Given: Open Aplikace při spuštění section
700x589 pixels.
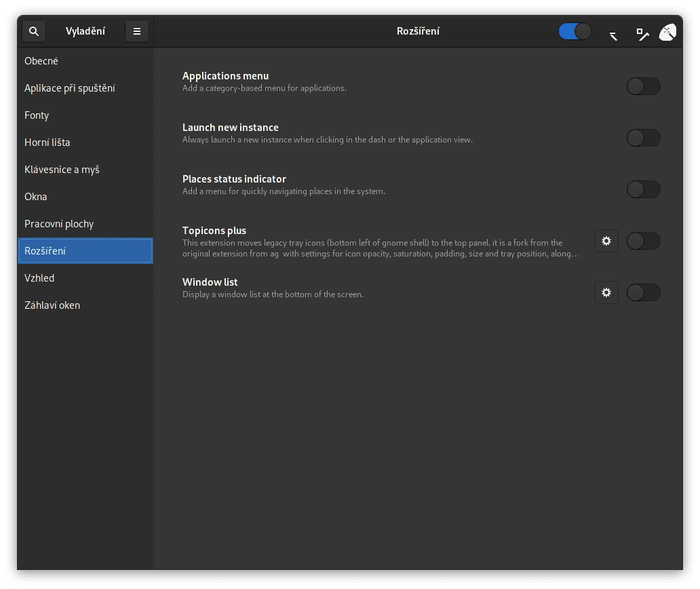Looking at the screenshot, I should 70,88.
